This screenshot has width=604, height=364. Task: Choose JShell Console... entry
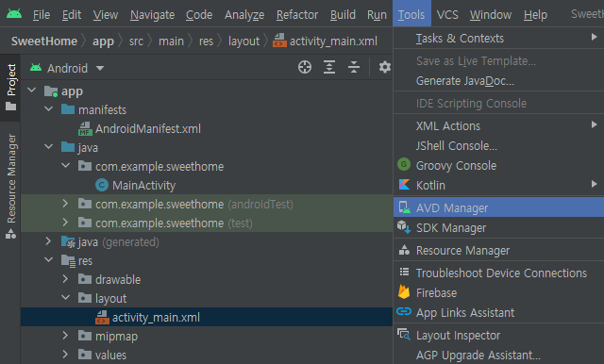click(499, 146)
